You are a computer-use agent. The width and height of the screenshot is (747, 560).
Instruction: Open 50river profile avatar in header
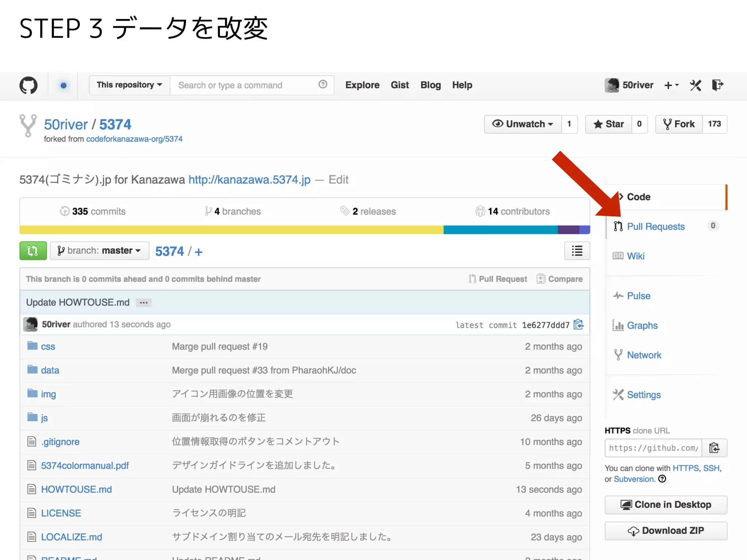pyautogui.click(x=612, y=85)
